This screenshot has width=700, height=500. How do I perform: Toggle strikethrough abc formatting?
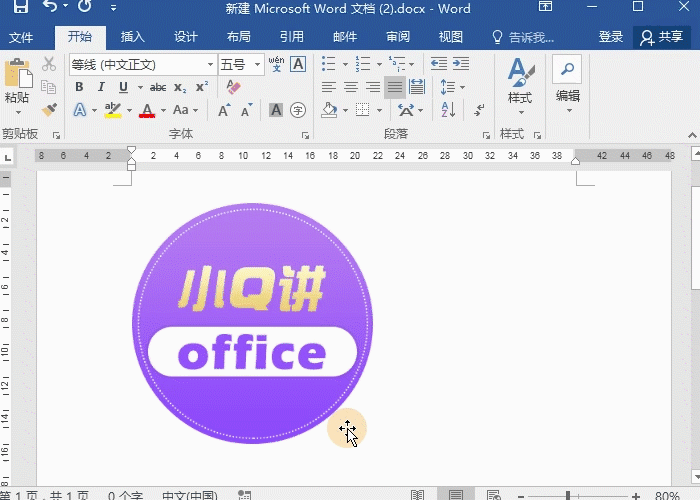158,87
